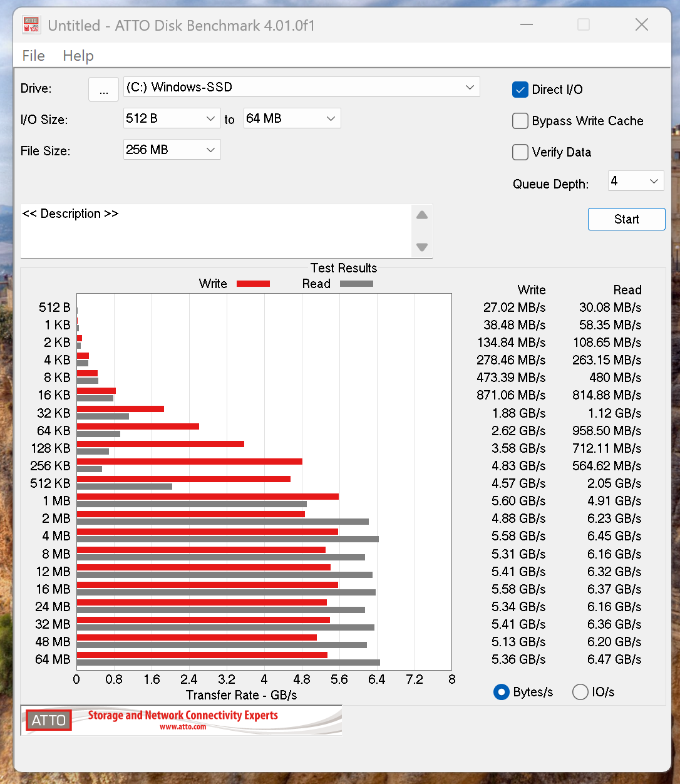Select the Bytes/s radio button
The image size is (680, 784).
tap(501, 692)
